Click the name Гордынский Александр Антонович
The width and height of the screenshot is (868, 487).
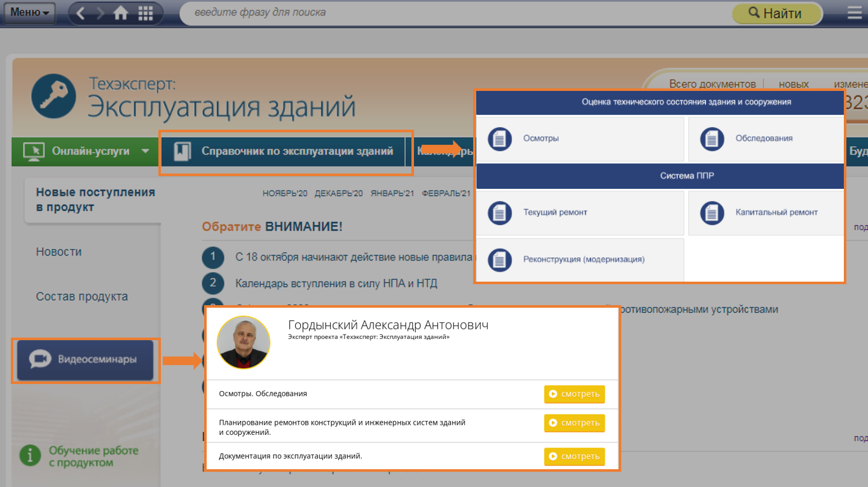[388, 325]
